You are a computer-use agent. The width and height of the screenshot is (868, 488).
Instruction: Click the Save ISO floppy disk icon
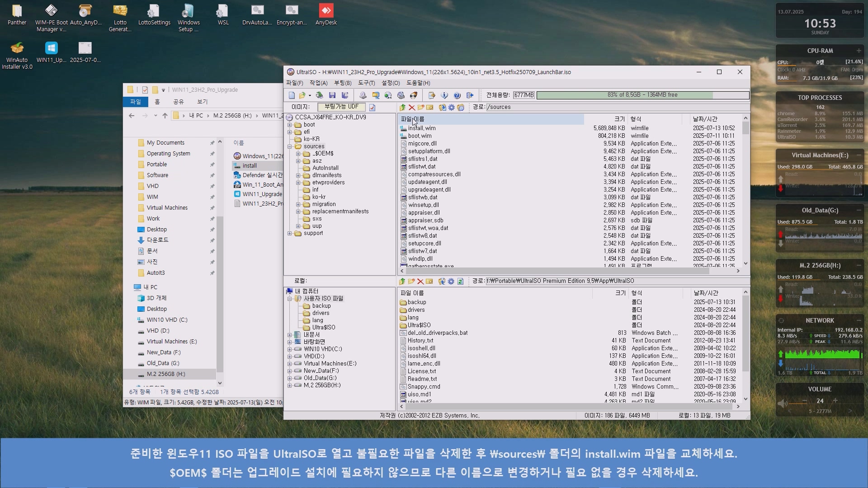pyautogui.click(x=332, y=95)
